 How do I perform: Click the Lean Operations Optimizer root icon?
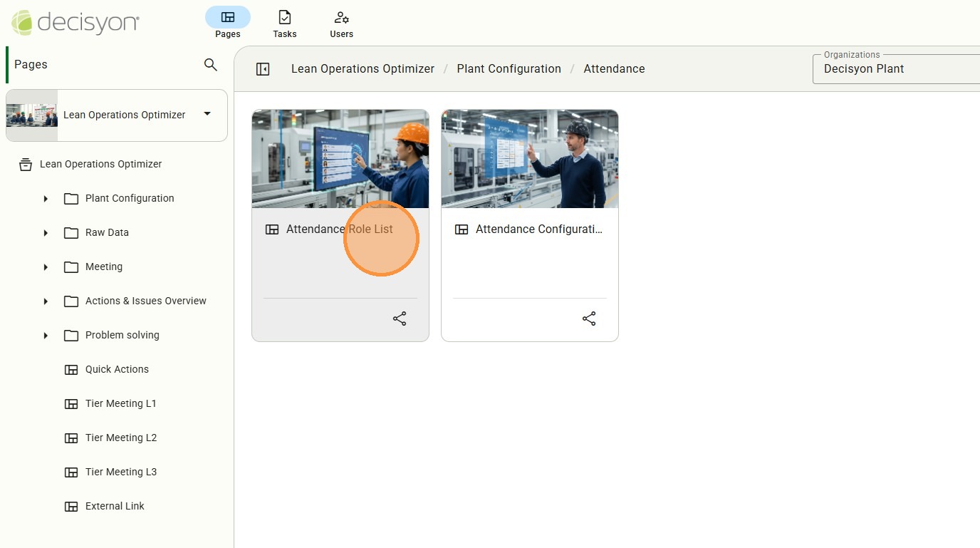click(x=26, y=165)
